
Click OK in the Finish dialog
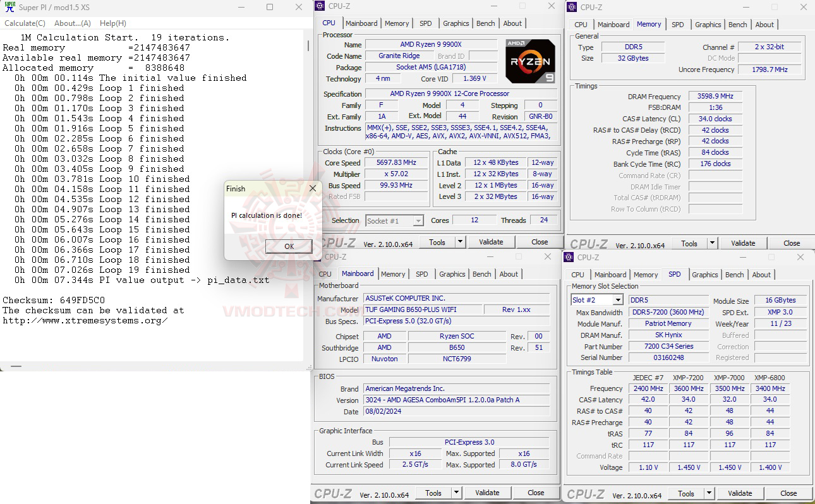[x=288, y=246]
